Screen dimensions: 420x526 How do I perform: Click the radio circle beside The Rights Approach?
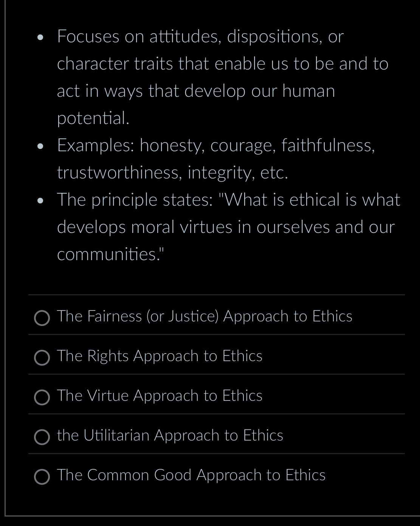pos(42,358)
